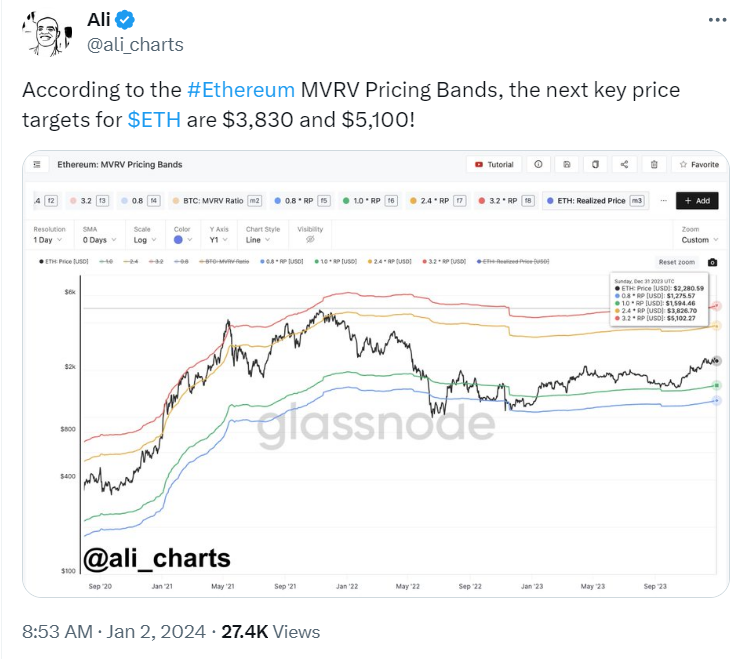Select the BTC: MVRV Ratio metric tab
Image resolution: width=750 pixels, height=659 pixels.
pos(217,201)
